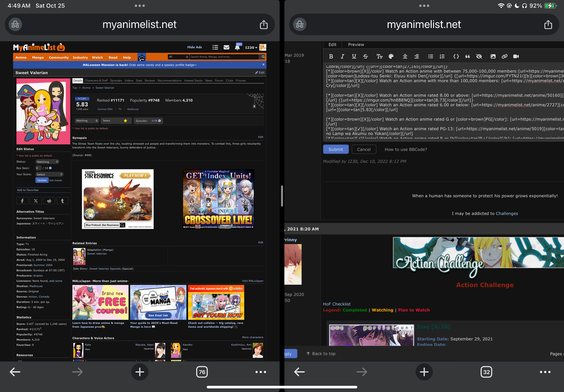Apply underline formatting in the editor

(354, 56)
